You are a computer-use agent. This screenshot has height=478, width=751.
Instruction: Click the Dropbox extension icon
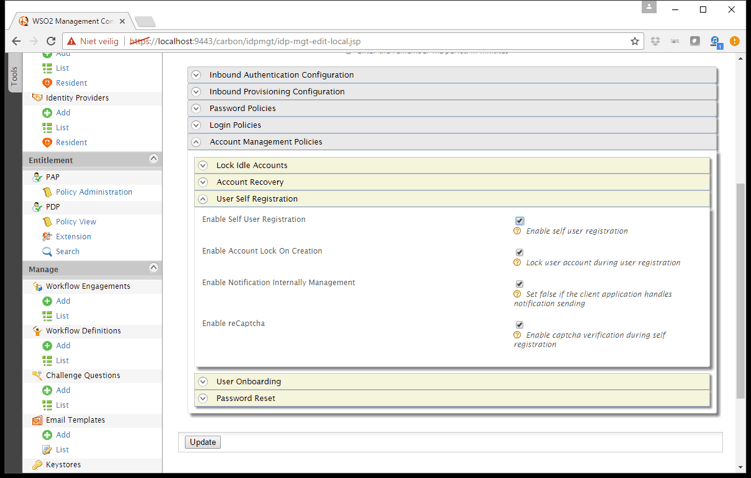655,41
